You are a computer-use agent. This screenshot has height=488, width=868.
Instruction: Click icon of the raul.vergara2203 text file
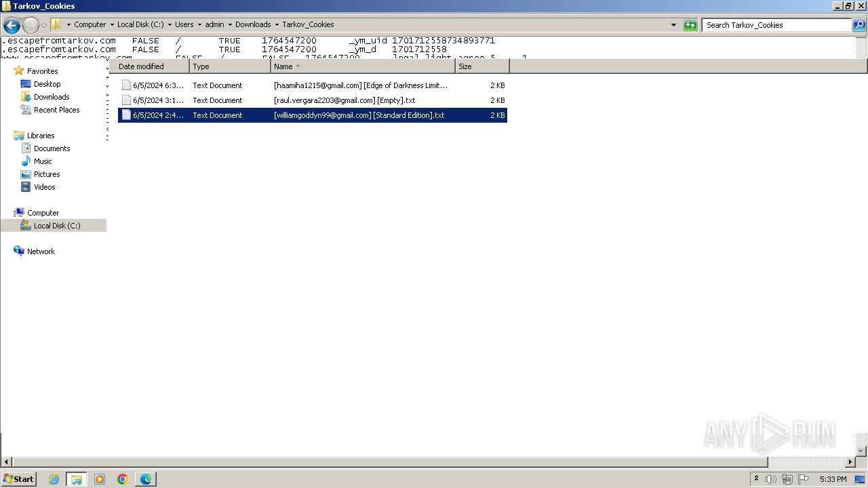[125, 100]
